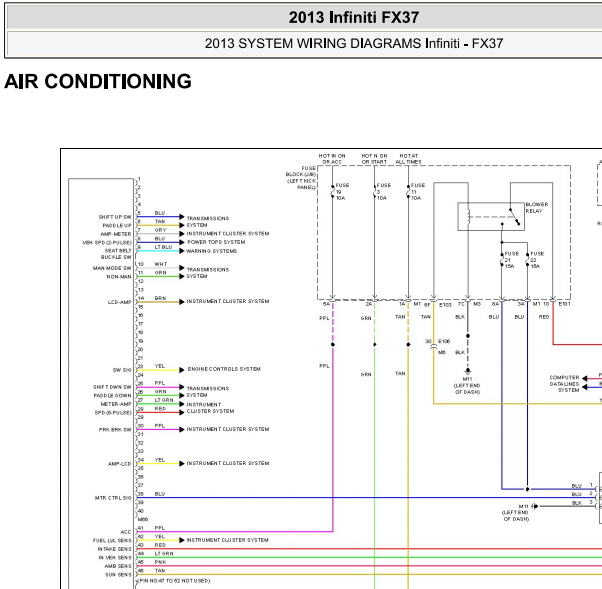Click the "FUSE 19 10A" label
The image size is (602, 589).
[342, 192]
